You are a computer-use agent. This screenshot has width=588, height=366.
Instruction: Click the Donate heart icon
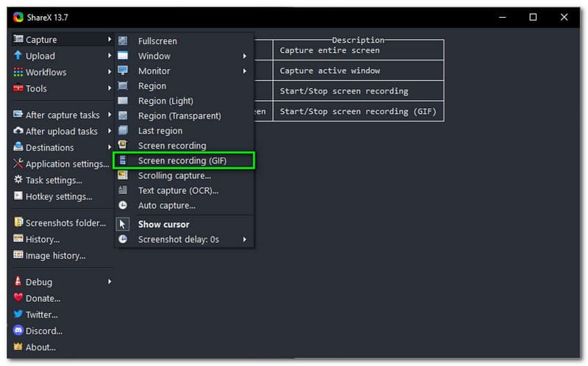pos(18,298)
